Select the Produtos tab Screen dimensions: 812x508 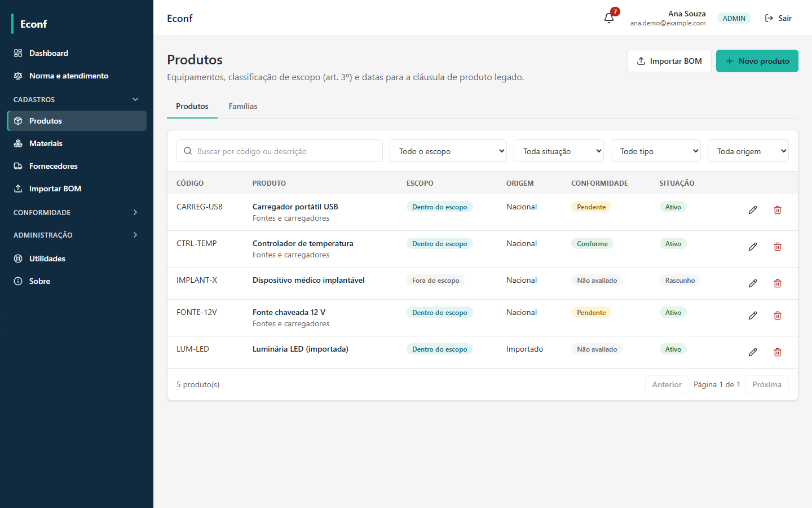(192, 106)
